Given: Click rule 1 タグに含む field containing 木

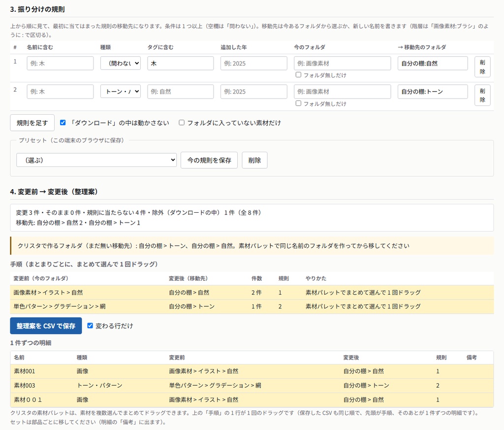Looking at the screenshot, I should coord(180,64).
